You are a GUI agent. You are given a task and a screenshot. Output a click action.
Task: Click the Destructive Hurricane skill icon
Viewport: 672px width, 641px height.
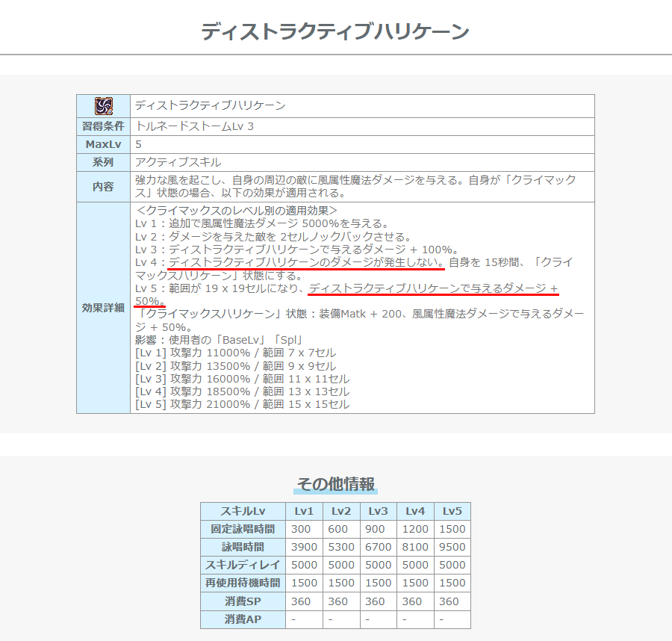tap(104, 106)
